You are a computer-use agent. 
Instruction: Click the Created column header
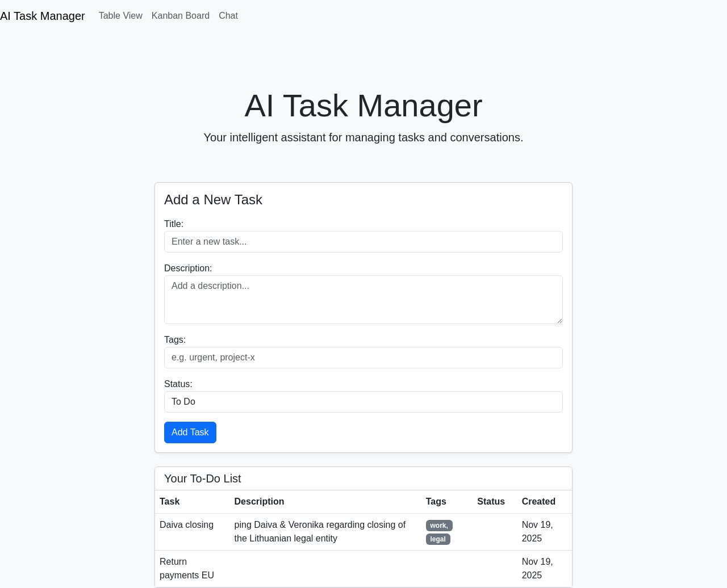point(538,502)
